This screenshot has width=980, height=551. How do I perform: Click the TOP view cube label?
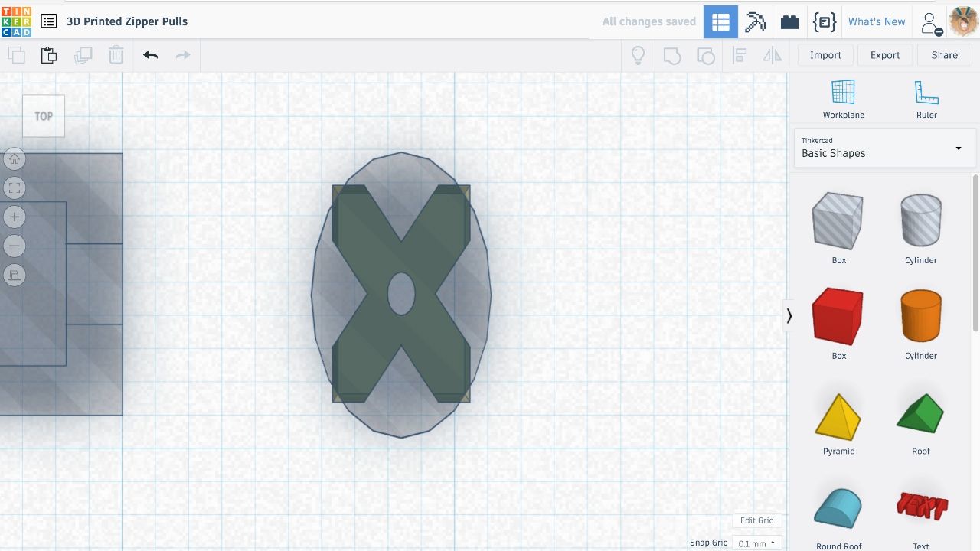pyautogui.click(x=43, y=116)
